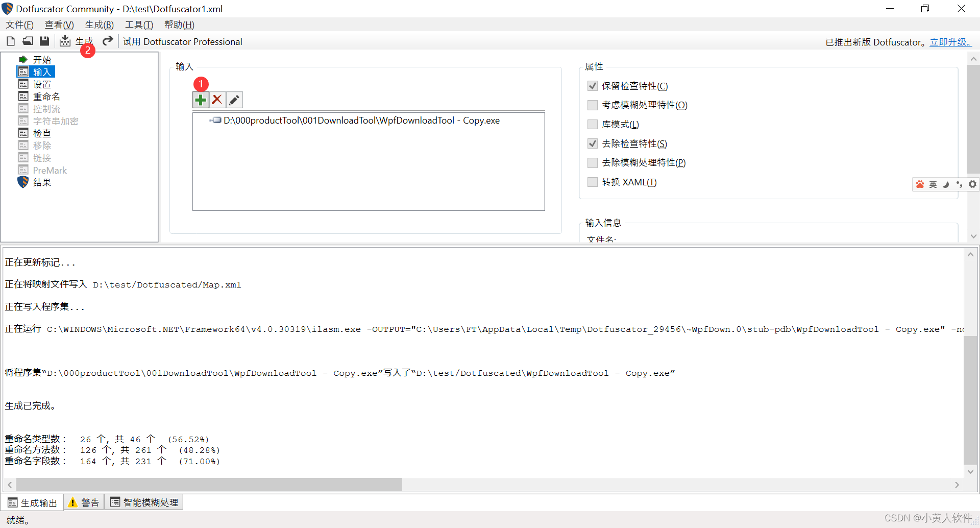Click output pane scroll right arrow

957,485
